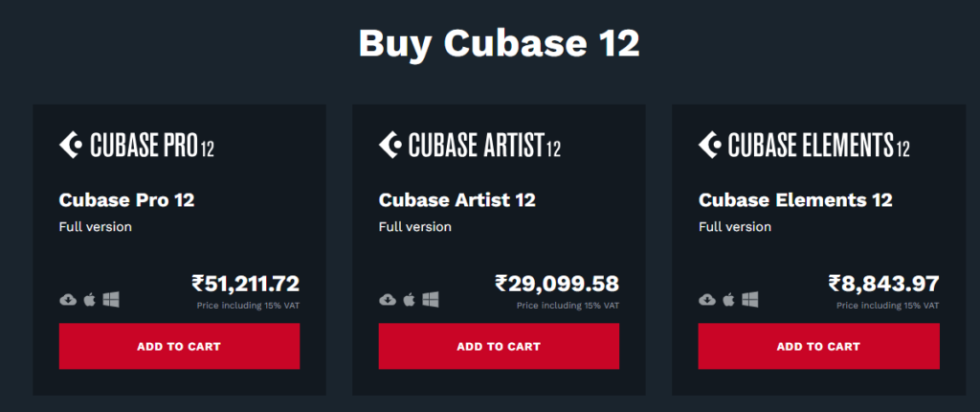This screenshot has width=980, height=412.
Task: Click Windows icon in Cubase Elements card
Action: [751, 300]
